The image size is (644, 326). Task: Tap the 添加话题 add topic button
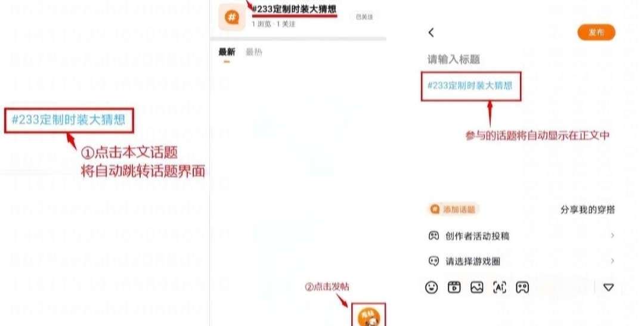tap(453, 209)
